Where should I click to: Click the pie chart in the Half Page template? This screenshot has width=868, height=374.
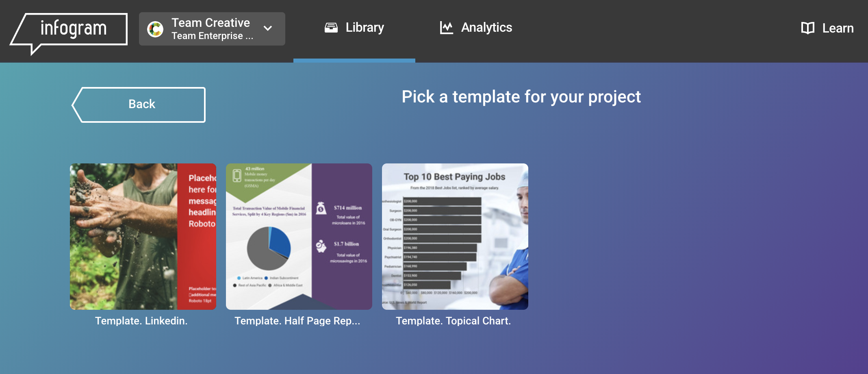click(x=269, y=248)
